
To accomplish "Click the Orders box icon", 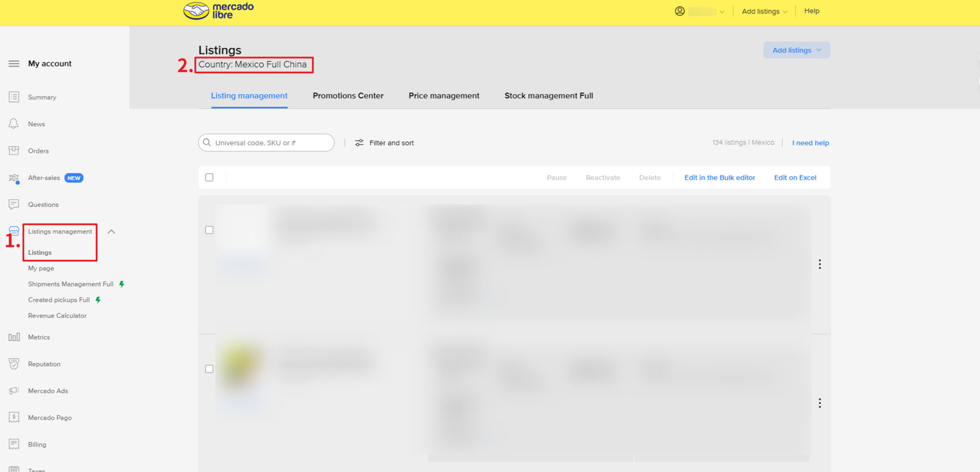I will pos(14,151).
